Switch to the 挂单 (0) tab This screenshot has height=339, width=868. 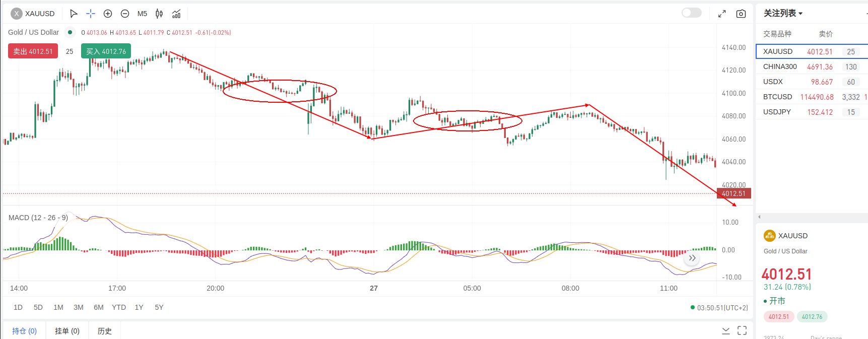click(x=67, y=331)
